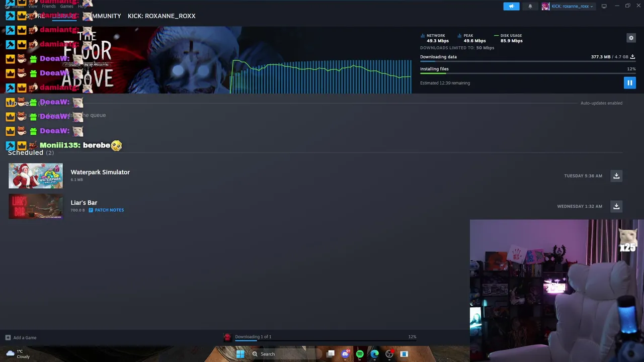Click 'WEDNESDAY 1:32 AM' schedule time
This screenshot has width=644, height=362.
580,207
